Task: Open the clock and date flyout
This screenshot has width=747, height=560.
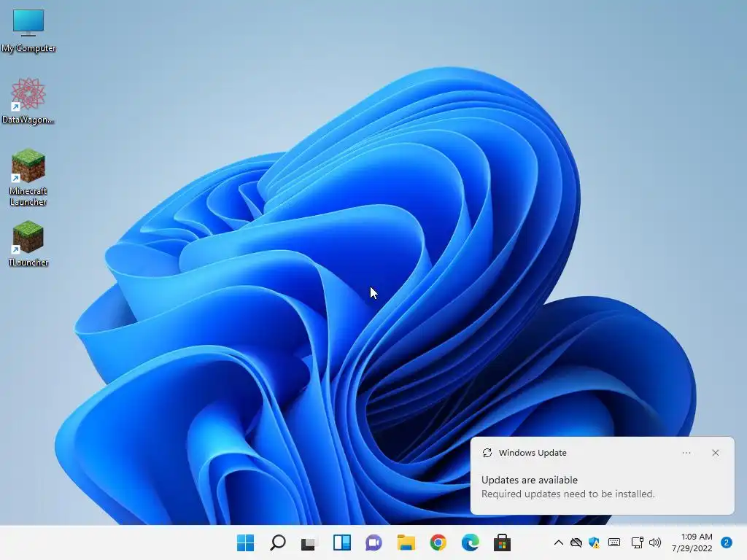Action: [692, 542]
